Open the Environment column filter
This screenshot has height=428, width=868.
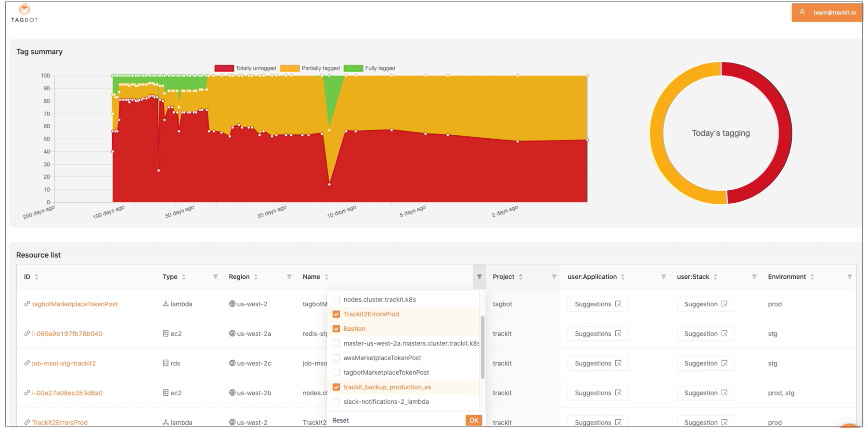click(x=850, y=277)
